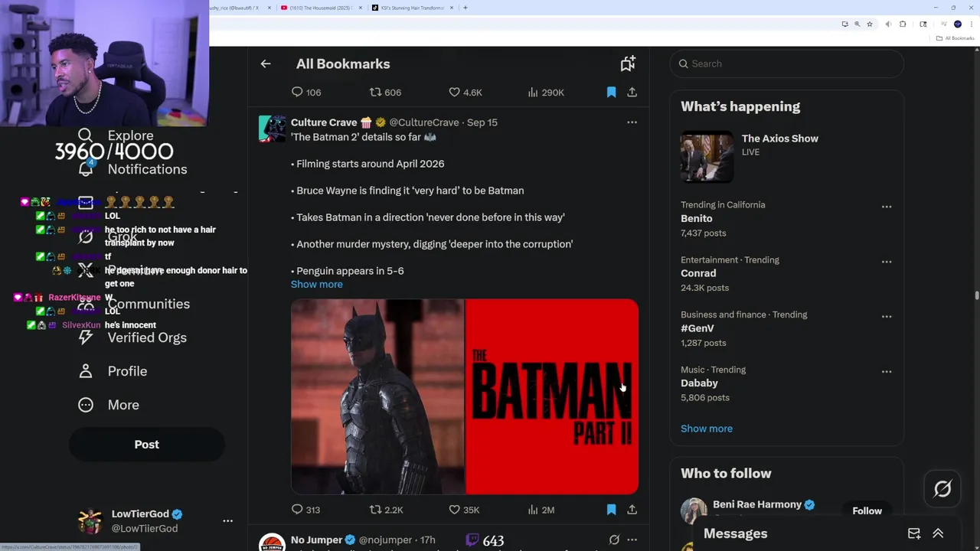Viewport: 980px width, 551px height.
Task: Share the top post with 290K views
Action: (x=632, y=92)
